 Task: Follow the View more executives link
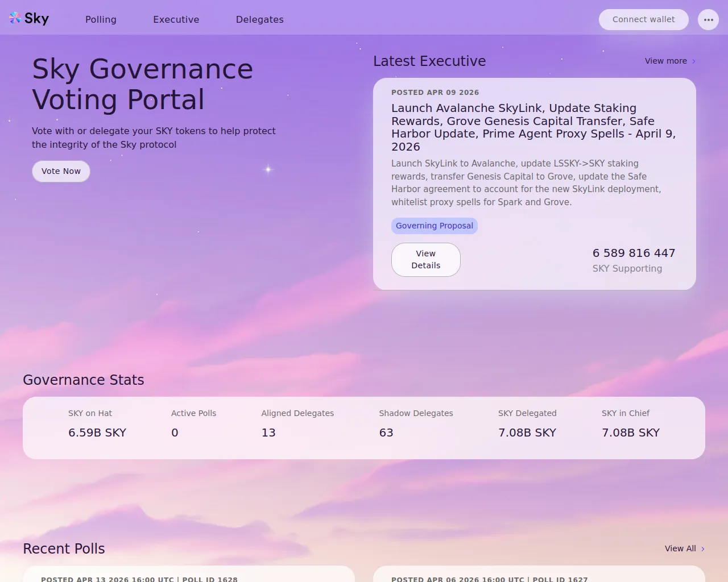pyautogui.click(x=670, y=61)
